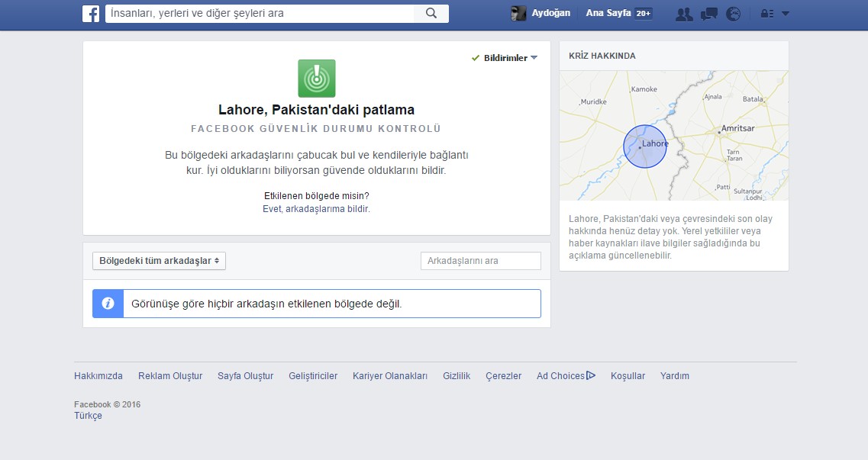This screenshot has height=460, width=868.
Task: Open the Gizlilik footer link
Action: click(x=457, y=376)
